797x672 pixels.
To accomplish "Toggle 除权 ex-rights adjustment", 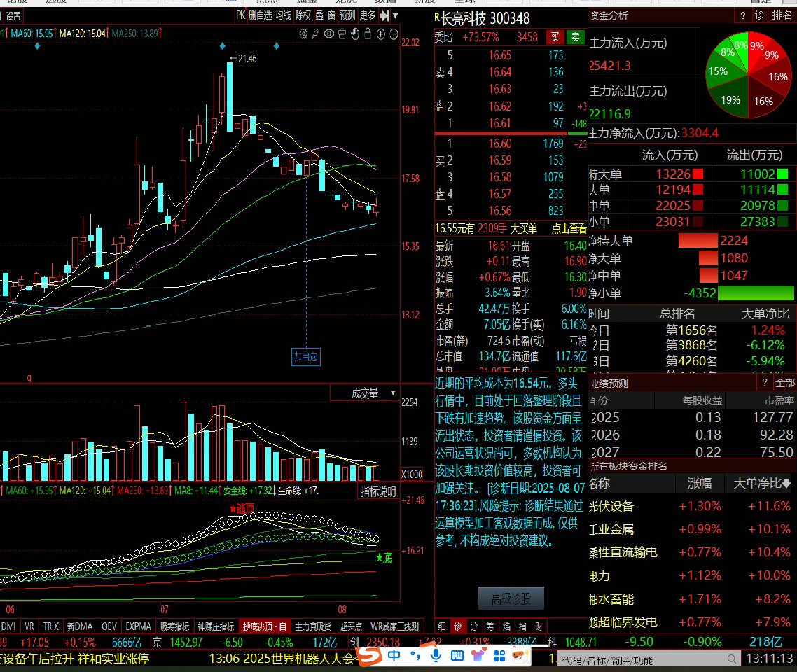I will 303,15.
